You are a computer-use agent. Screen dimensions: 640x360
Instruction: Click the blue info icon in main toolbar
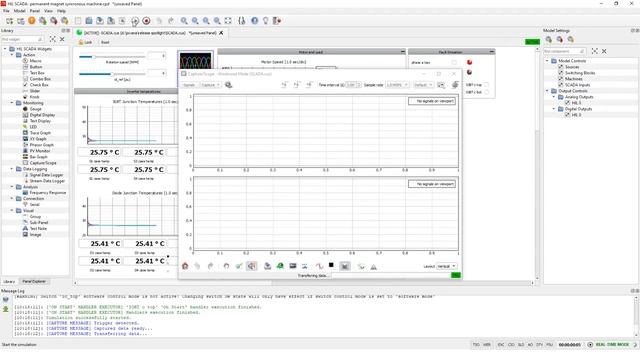pyautogui.click(x=255, y=21)
